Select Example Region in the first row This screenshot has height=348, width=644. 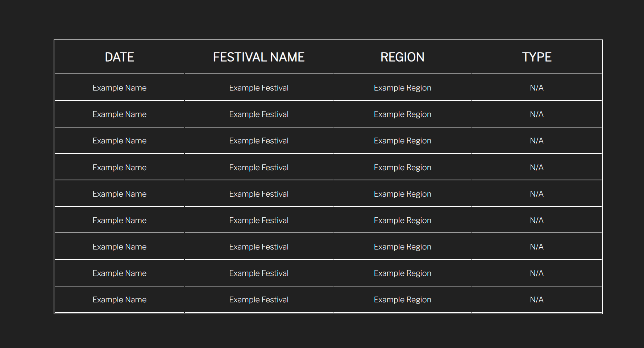tap(403, 88)
